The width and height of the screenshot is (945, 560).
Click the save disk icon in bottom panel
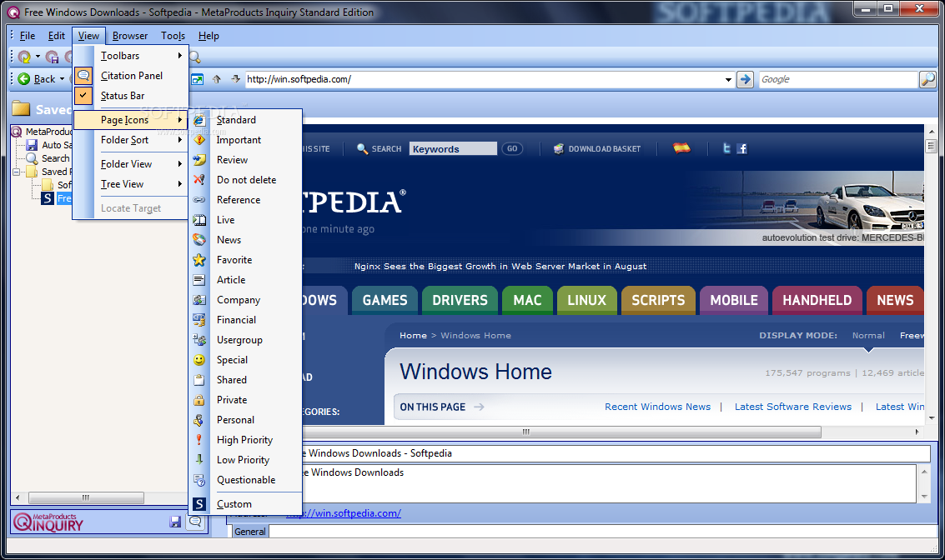(175, 522)
